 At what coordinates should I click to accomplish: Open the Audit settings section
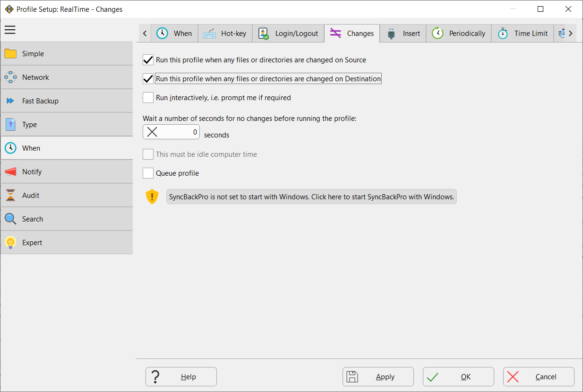pyautogui.click(x=67, y=196)
